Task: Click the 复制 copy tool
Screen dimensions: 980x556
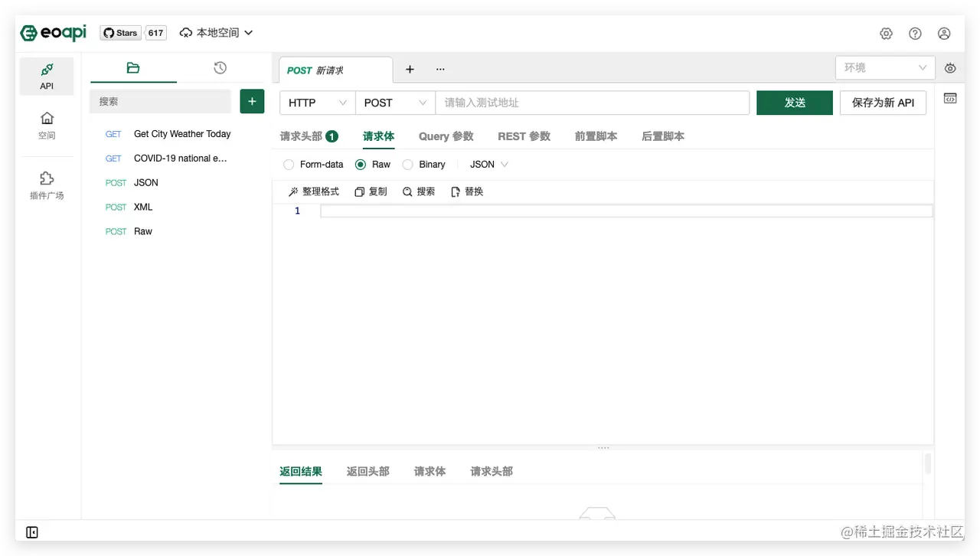Action: 371,191
